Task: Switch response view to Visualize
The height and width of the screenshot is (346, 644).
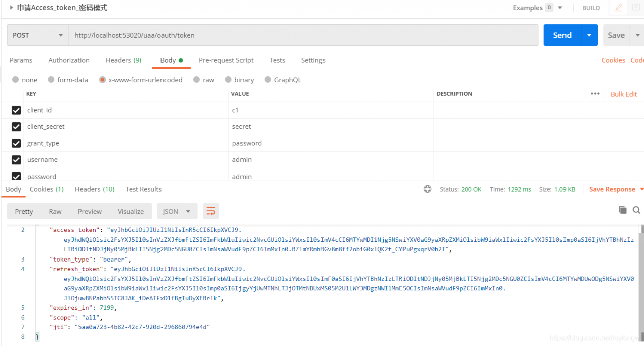Action: (x=131, y=211)
